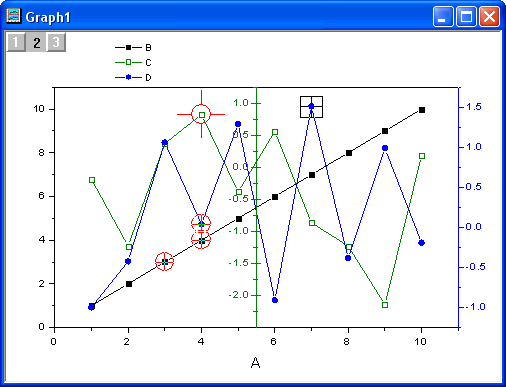Select layer 1 icon

[x=16, y=42]
